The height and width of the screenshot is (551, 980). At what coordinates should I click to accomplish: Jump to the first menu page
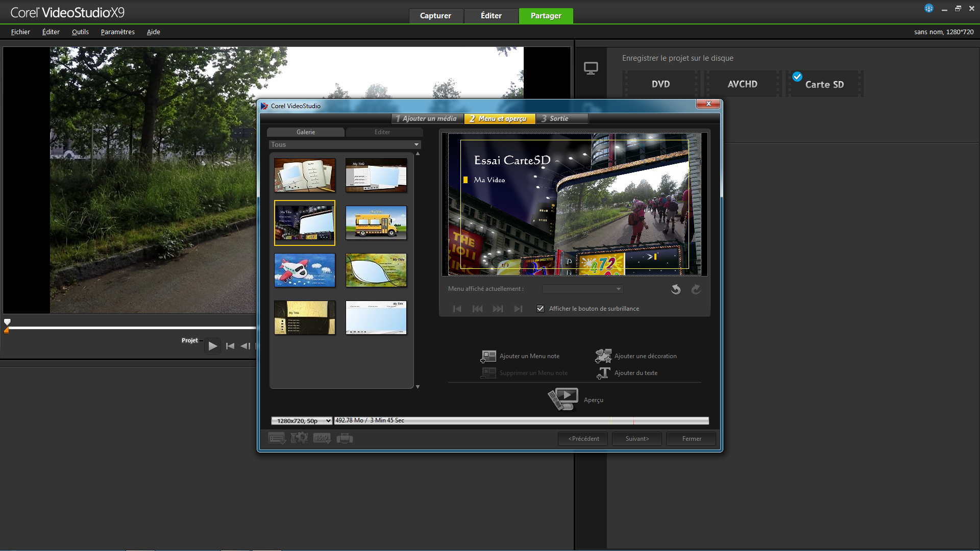pos(457,309)
